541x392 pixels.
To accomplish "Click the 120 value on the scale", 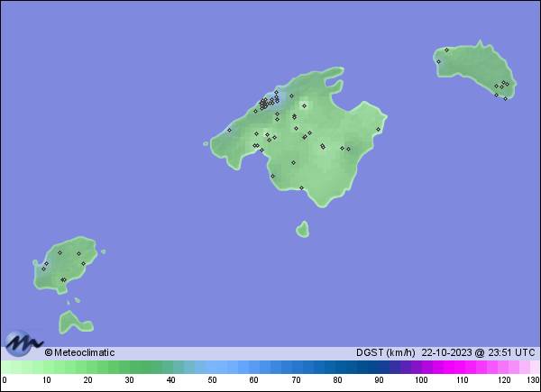I will pyautogui.click(x=504, y=380).
